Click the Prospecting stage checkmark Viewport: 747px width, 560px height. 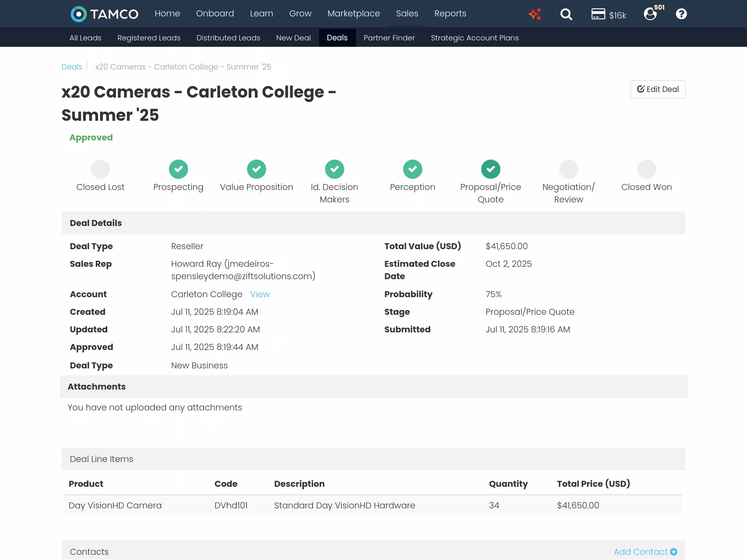coord(179,169)
